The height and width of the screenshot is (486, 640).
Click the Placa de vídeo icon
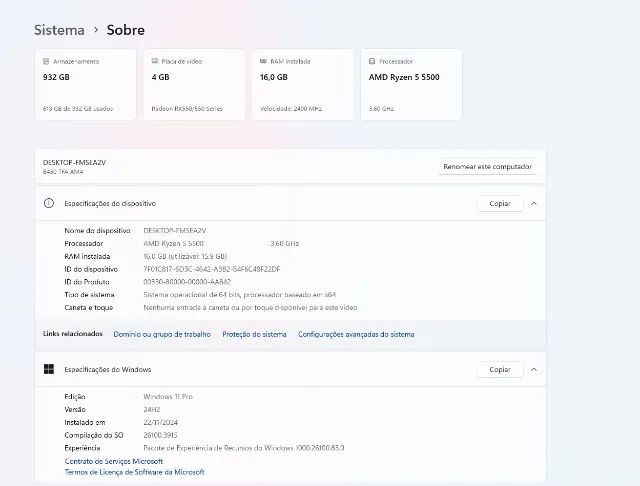coord(155,61)
